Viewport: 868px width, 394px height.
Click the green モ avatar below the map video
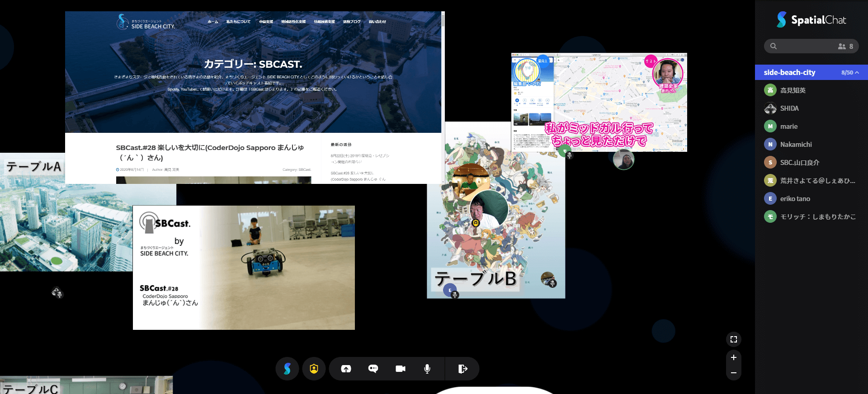566,152
